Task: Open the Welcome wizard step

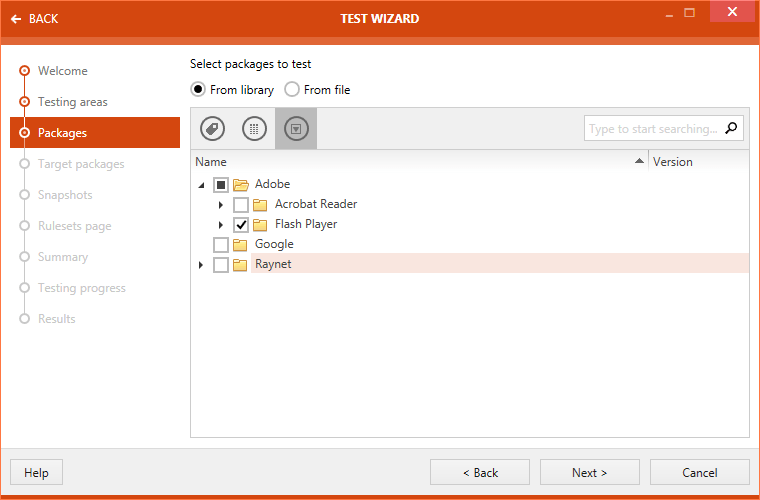Action: click(x=63, y=71)
